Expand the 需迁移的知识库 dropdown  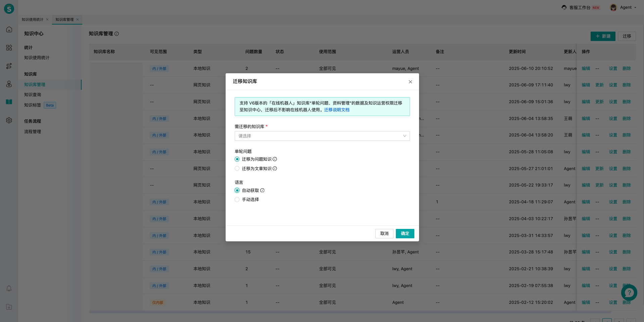[x=322, y=136]
